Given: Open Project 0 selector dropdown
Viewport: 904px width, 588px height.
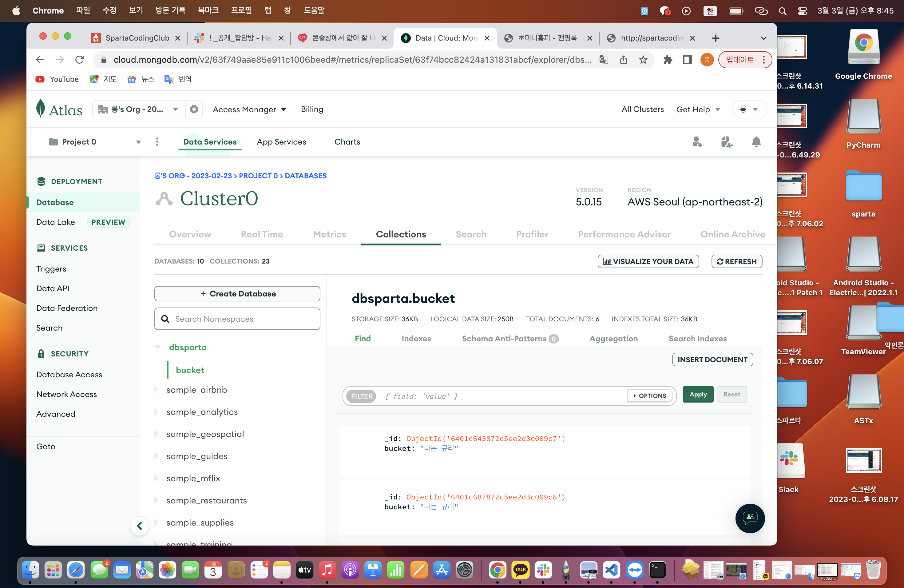Looking at the screenshot, I should (x=95, y=142).
